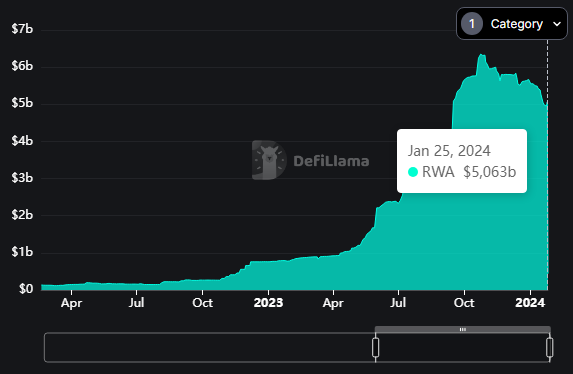Click the tooltip value $5,063b
Screen dimensions: 573x374
(490, 172)
